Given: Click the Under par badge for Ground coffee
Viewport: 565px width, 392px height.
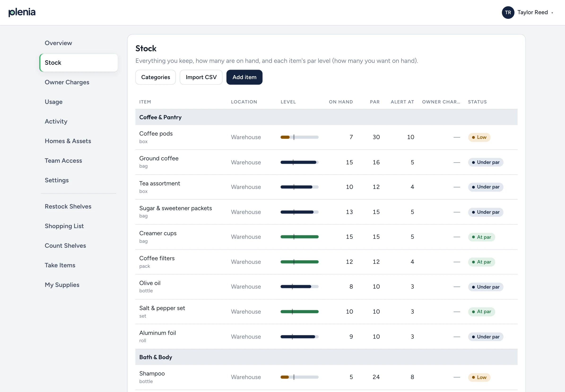Looking at the screenshot, I should [486, 162].
